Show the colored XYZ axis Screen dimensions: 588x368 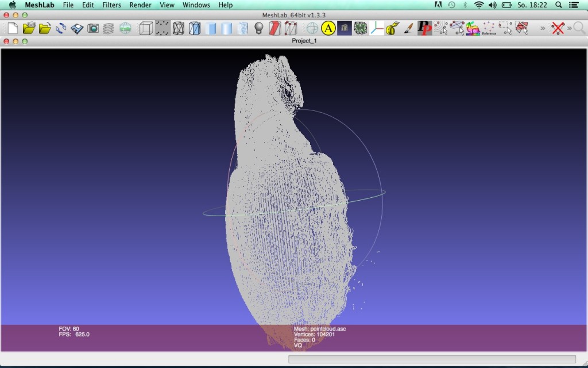click(x=376, y=28)
